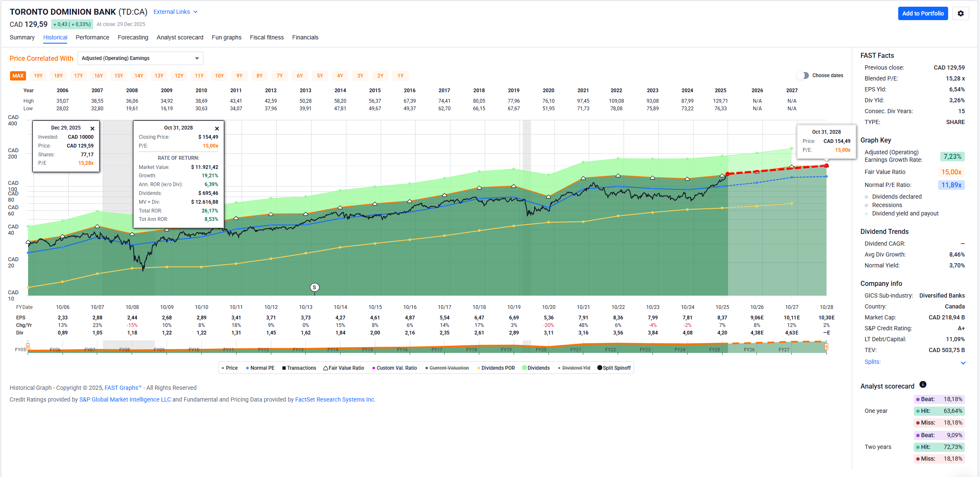This screenshot has width=980, height=477.
Task: Open FactSet Research Systems Inc. link
Action: pyautogui.click(x=335, y=399)
